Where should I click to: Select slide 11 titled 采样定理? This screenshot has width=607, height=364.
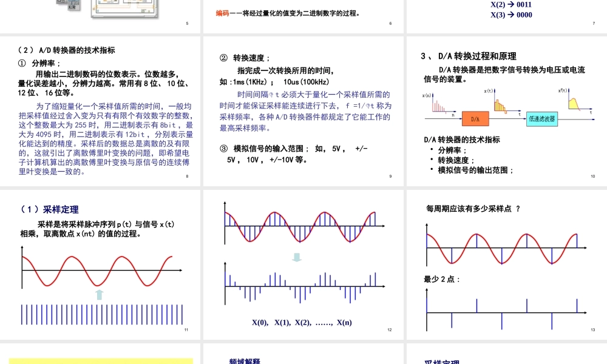click(x=100, y=265)
